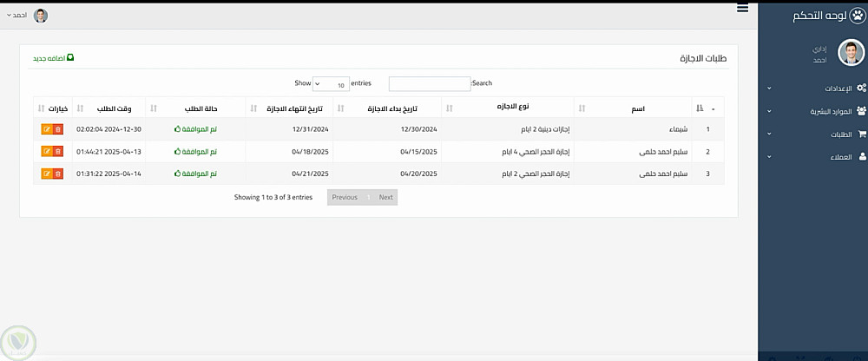Sort table by وقت الطلب column
This screenshot has width=868, height=361.
(x=113, y=108)
